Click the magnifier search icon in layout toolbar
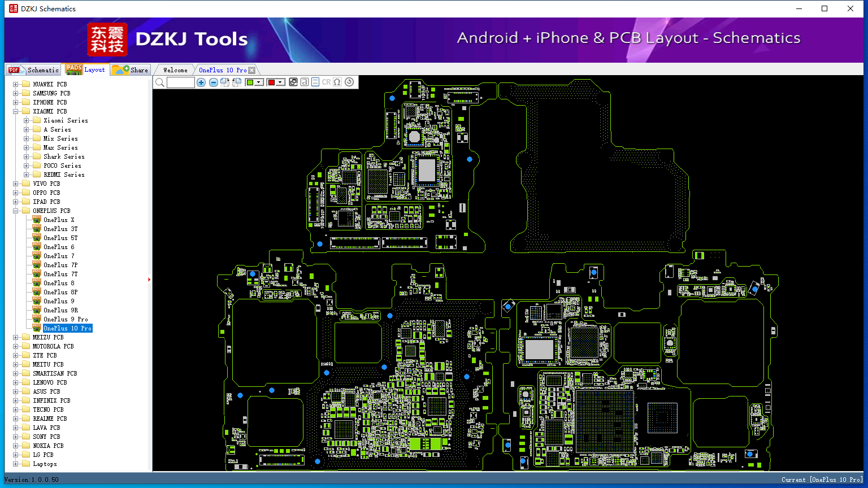This screenshot has height=488, width=868. point(160,82)
